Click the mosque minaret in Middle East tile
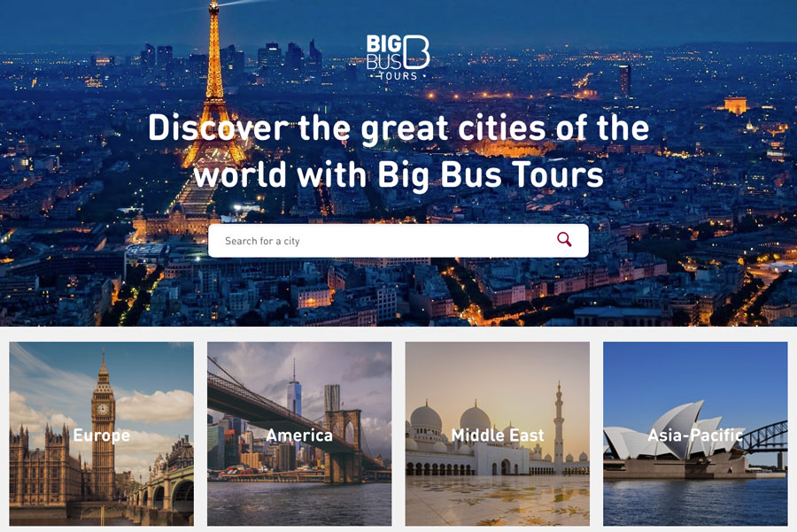Viewport: 797px width, 532px height. [x=559, y=423]
